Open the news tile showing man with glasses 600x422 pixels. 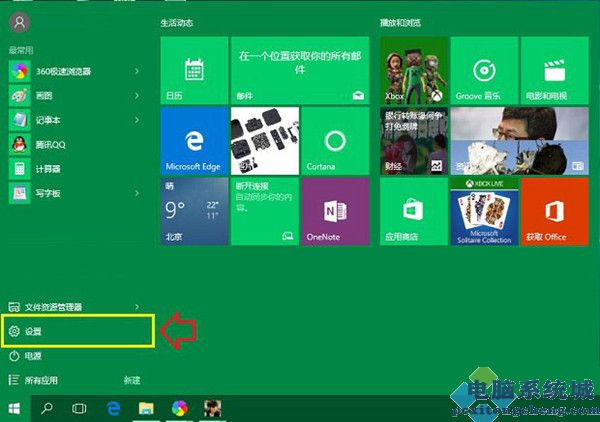click(x=519, y=141)
